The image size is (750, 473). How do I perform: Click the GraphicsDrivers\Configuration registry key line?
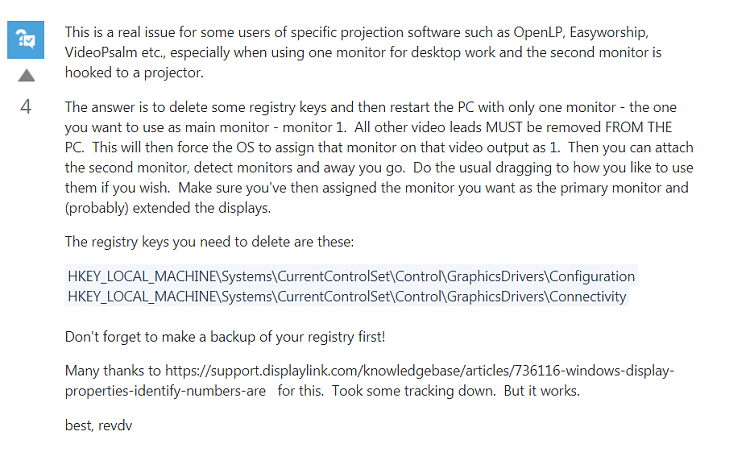click(350, 276)
